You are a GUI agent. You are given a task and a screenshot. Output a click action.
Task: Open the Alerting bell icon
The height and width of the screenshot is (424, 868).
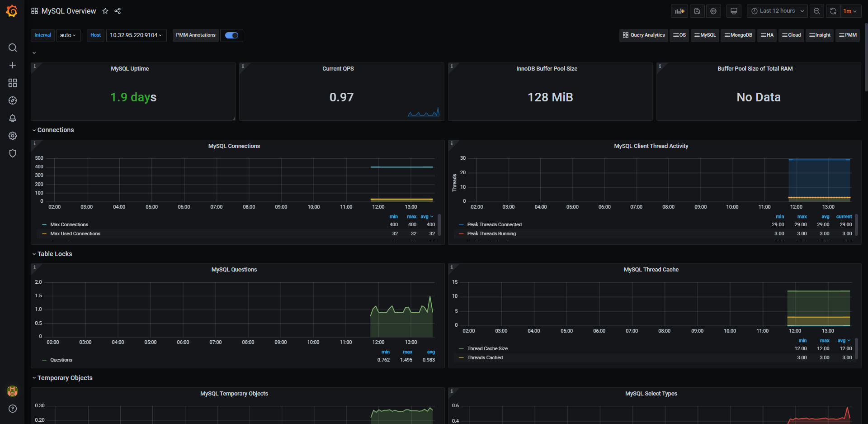[13, 118]
